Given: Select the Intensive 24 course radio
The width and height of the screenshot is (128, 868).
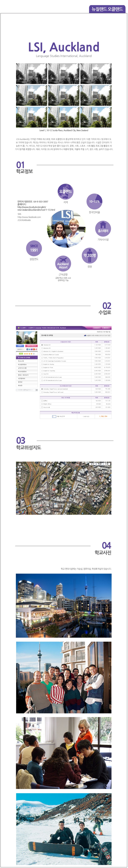Looking at the screenshot, I should tap(42, 348).
